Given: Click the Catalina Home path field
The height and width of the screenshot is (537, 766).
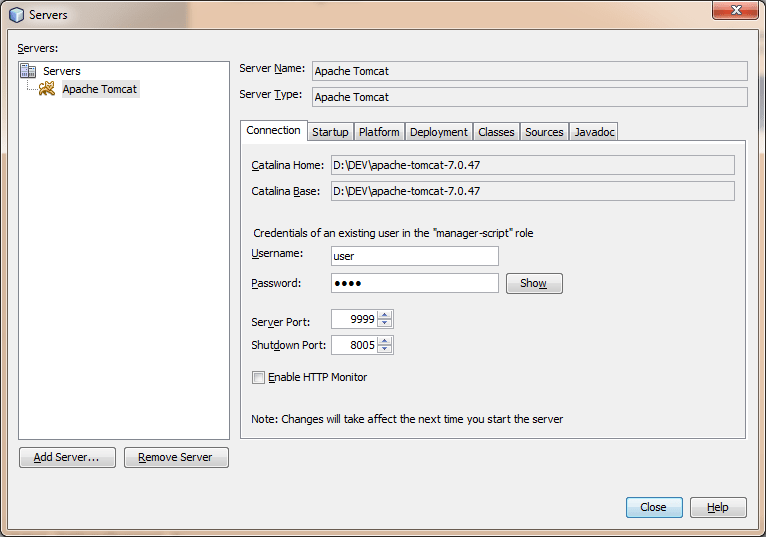Looking at the screenshot, I should coord(532,165).
